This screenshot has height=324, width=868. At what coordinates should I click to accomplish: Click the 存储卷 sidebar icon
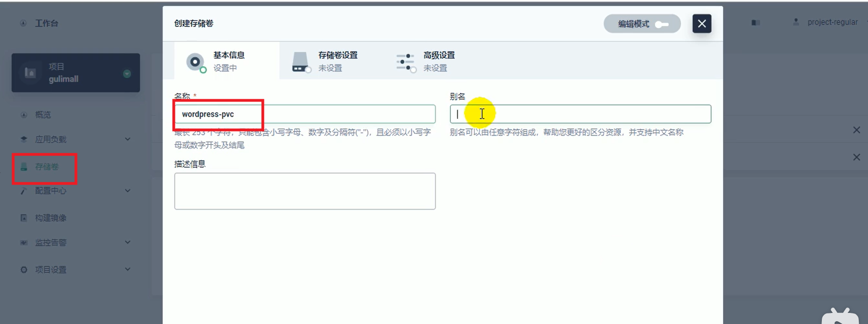[24, 167]
